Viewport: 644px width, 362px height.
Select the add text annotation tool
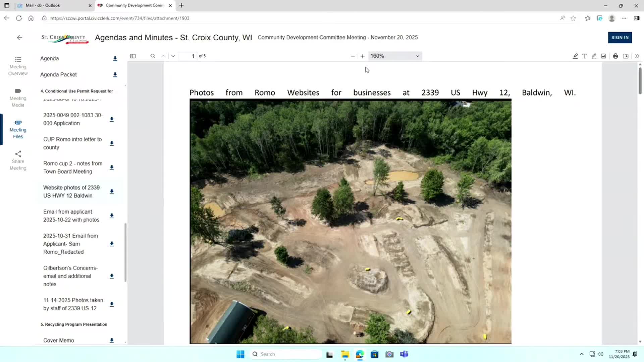click(x=585, y=56)
